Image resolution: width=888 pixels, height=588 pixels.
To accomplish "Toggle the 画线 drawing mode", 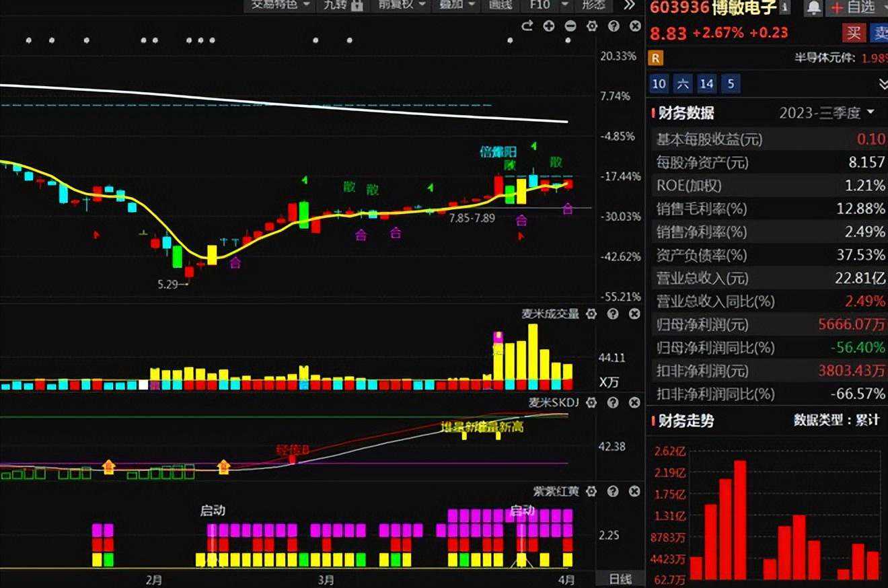I will (x=501, y=5).
